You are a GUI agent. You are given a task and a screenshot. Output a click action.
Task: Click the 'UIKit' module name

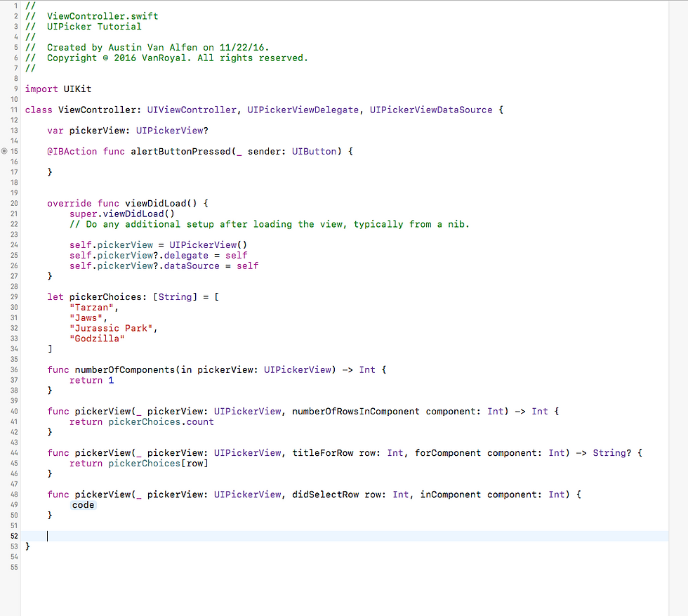click(x=78, y=89)
